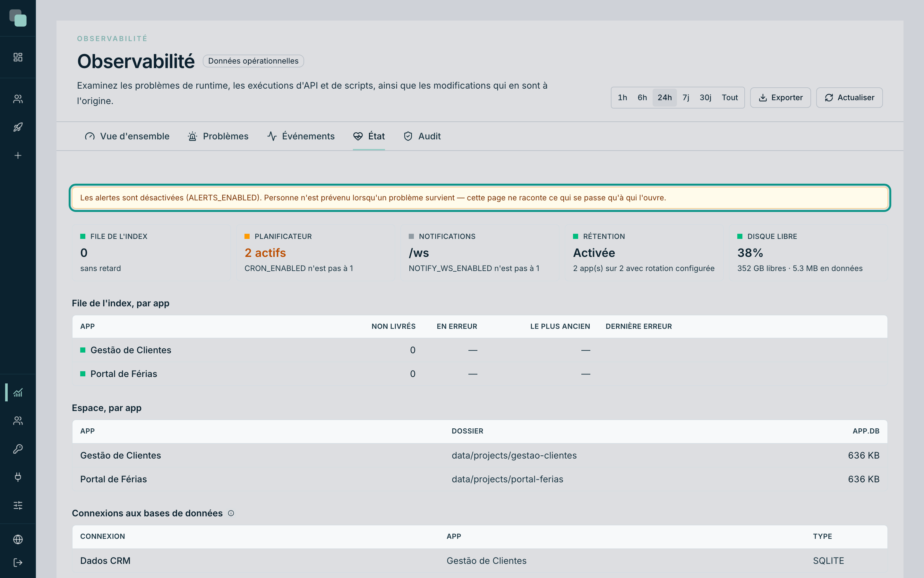The image size is (924, 578).
Task: Click 'data/projects/gestao-clientes' folder path
Action: pyautogui.click(x=514, y=456)
